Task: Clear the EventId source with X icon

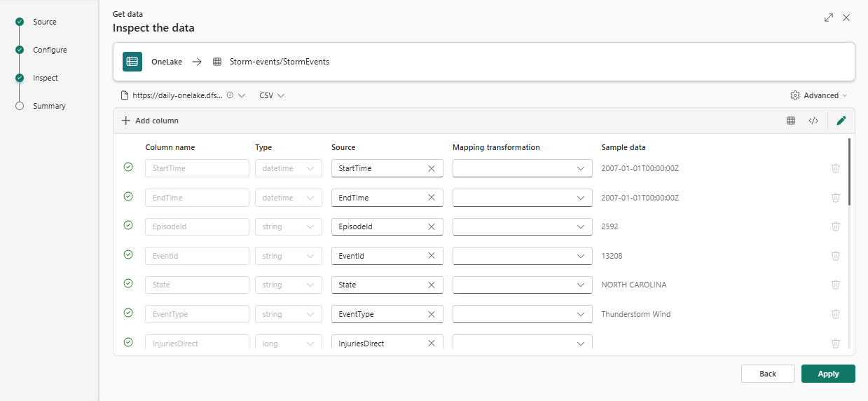Action: click(x=432, y=256)
